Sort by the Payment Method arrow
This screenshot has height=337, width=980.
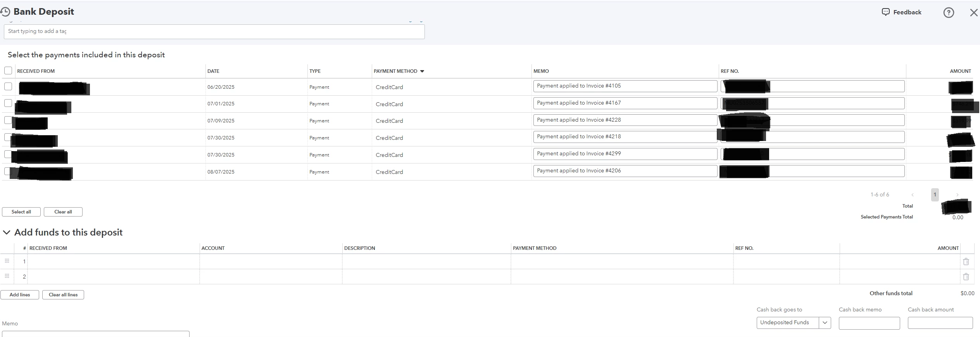coord(422,71)
